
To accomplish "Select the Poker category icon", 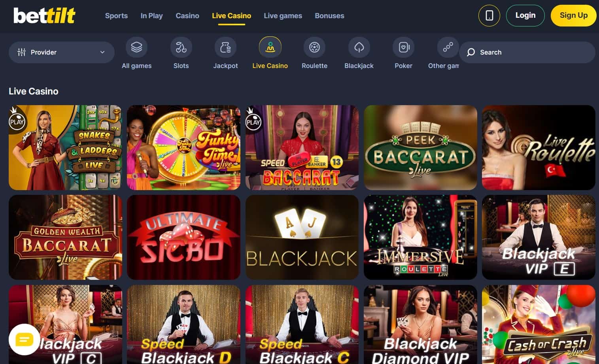I will [x=403, y=47].
